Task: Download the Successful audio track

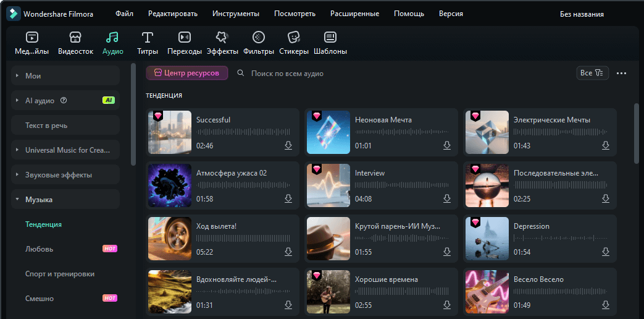Action: coord(288,145)
